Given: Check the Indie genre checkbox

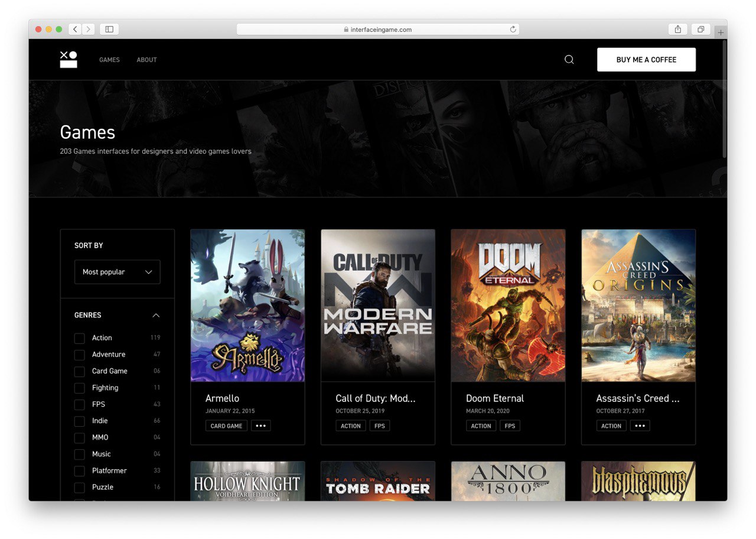Looking at the screenshot, I should pyautogui.click(x=79, y=421).
